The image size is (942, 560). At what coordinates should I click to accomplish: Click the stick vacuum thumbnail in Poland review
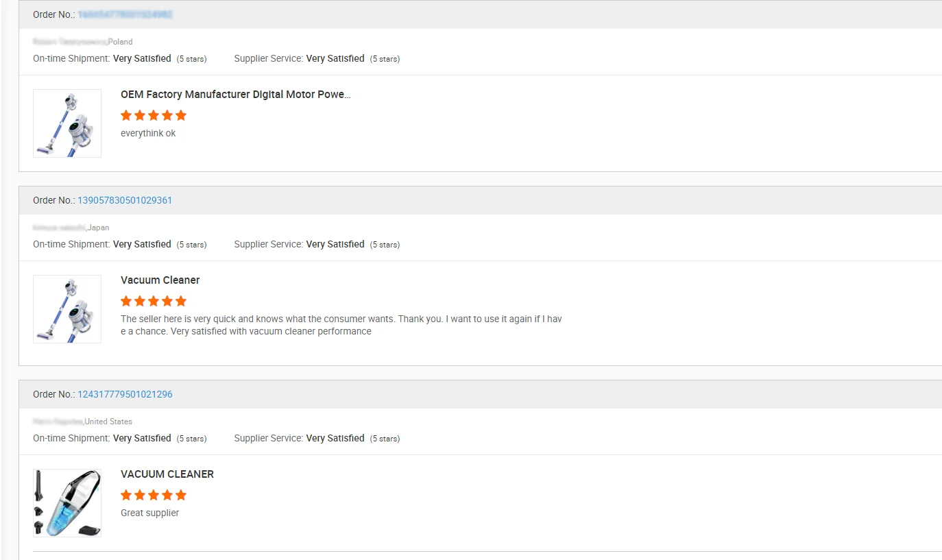tap(67, 123)
